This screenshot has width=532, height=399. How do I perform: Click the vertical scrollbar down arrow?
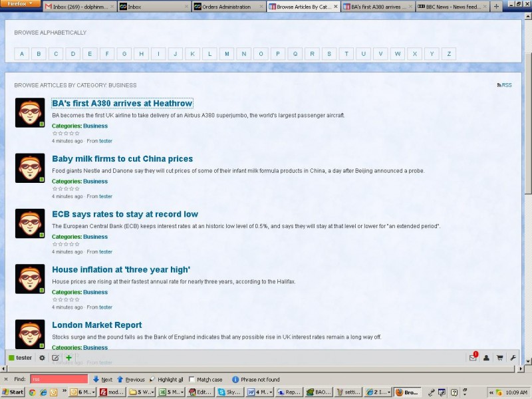click(528, 361)
